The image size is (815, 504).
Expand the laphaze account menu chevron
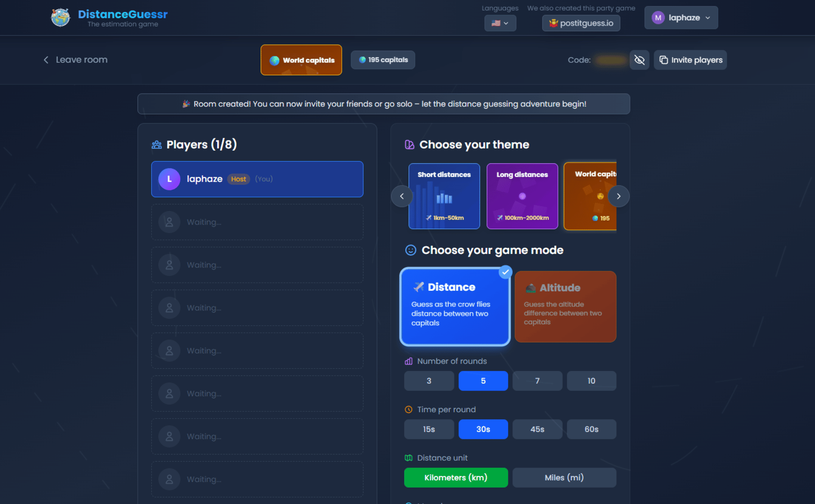click(708, 18)
